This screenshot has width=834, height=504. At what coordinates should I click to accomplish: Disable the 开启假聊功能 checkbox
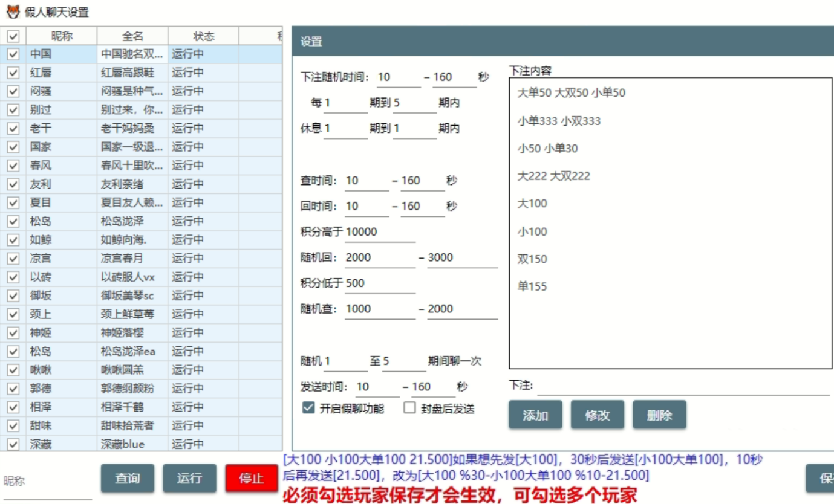point(308,408)
